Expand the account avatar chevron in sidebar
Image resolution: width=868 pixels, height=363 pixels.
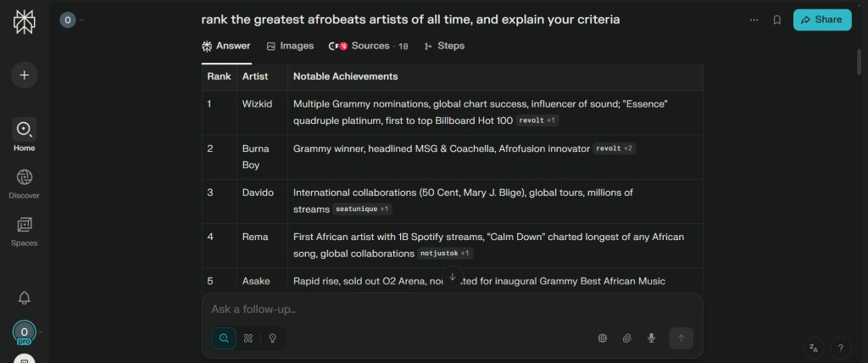[41, 332]
